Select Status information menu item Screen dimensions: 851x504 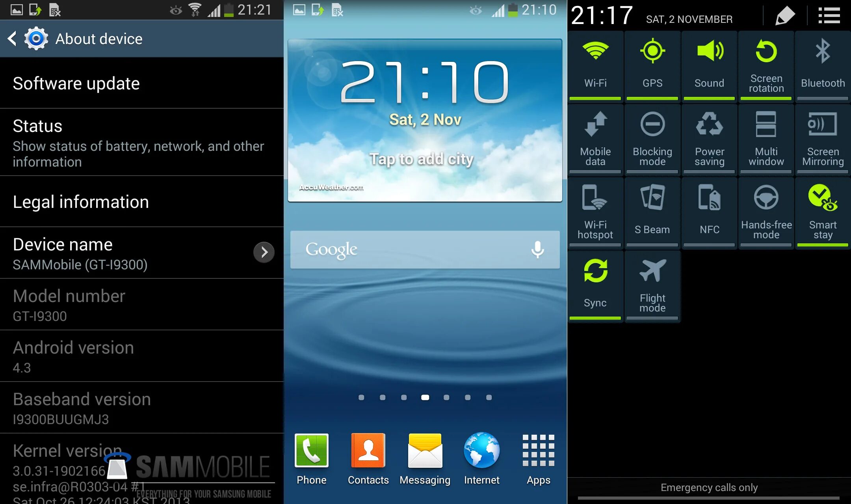[141, 142]
